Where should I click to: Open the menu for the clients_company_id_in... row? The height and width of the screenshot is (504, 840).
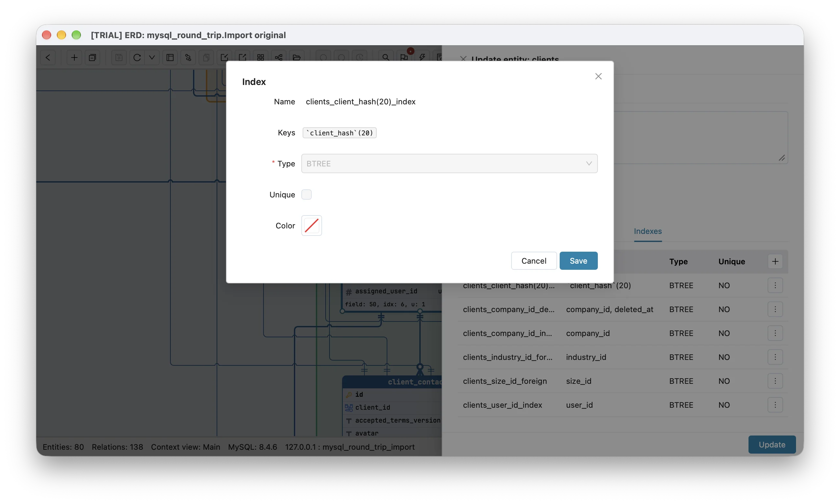pyautogui.click(x=775, y=333)
